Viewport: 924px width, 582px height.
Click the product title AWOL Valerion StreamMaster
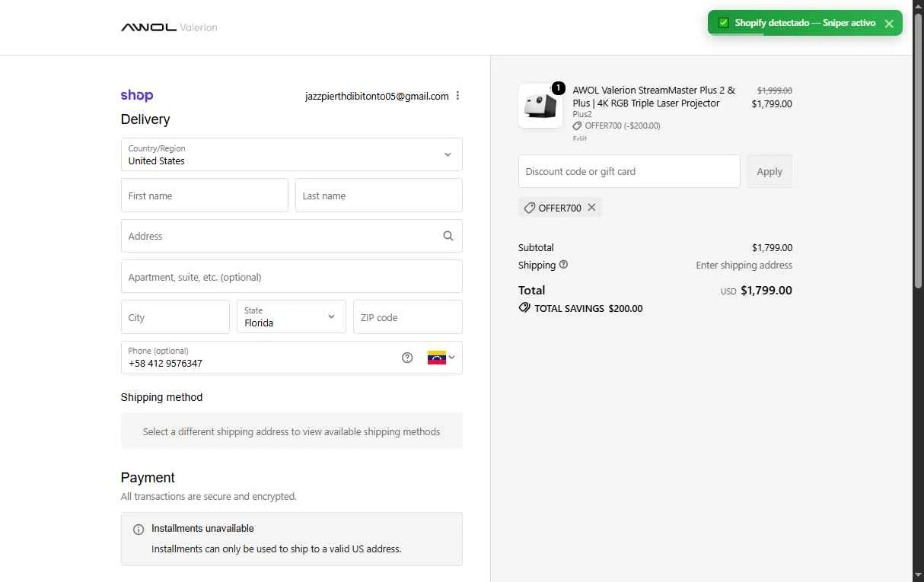(654, 97)
